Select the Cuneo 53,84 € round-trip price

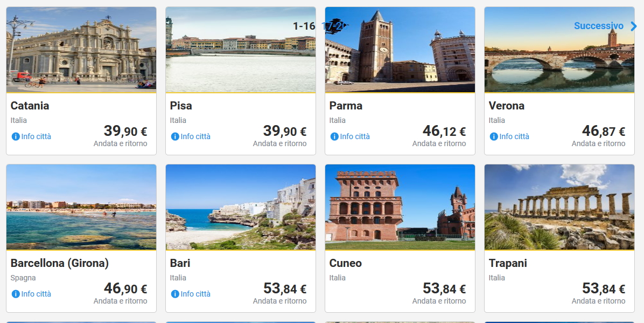pos(444,289)
